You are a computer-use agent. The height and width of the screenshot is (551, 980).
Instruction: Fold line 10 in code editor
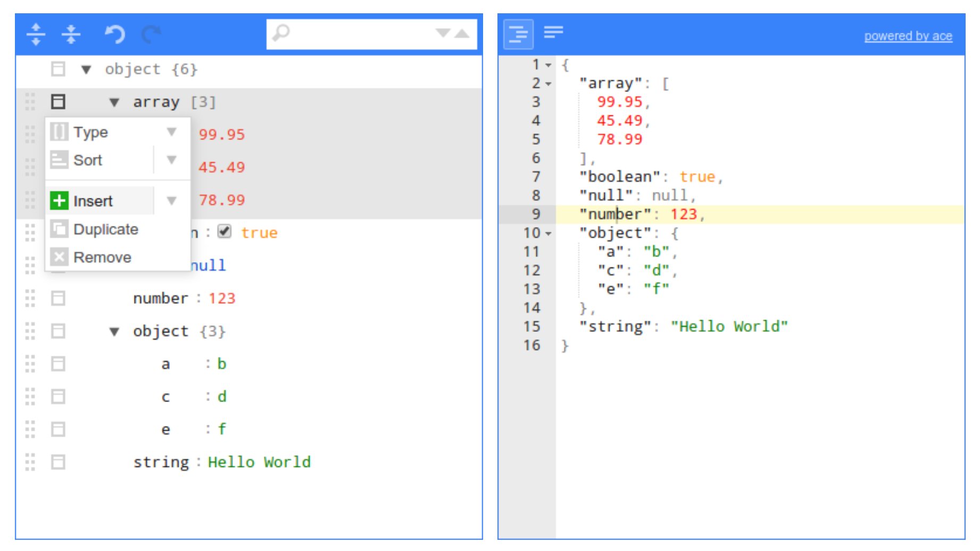(x=549, y=233)
